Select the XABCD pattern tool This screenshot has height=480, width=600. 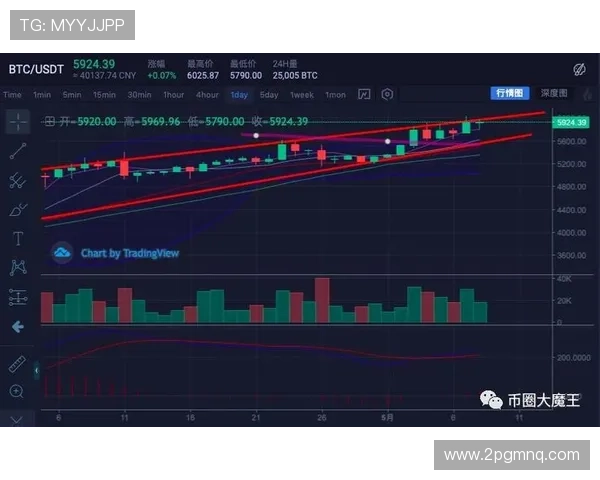pyautogui.click(x=18, y=267)
